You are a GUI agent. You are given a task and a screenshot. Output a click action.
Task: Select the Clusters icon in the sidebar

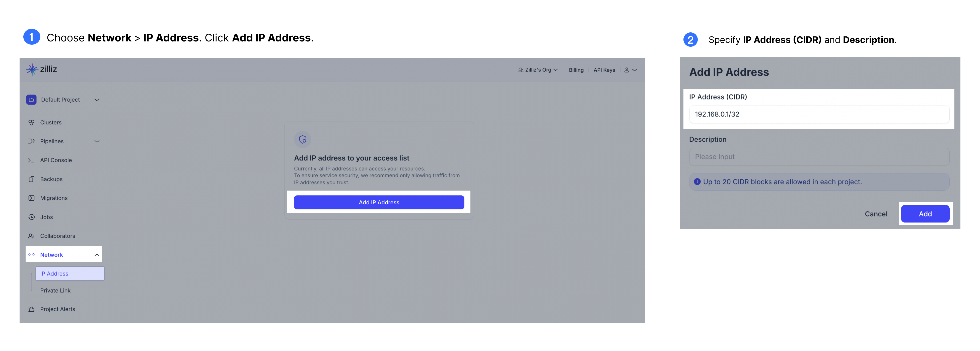tap(32, 122)
